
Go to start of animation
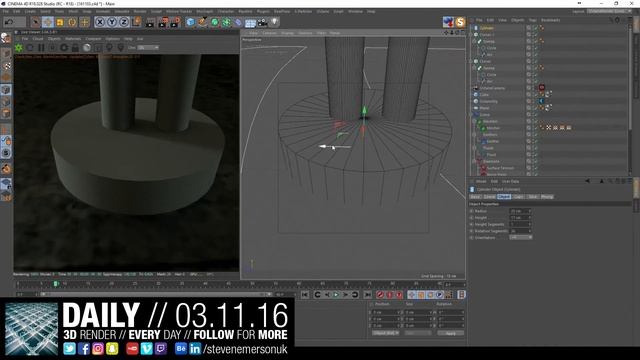click(x=305, y=295)
